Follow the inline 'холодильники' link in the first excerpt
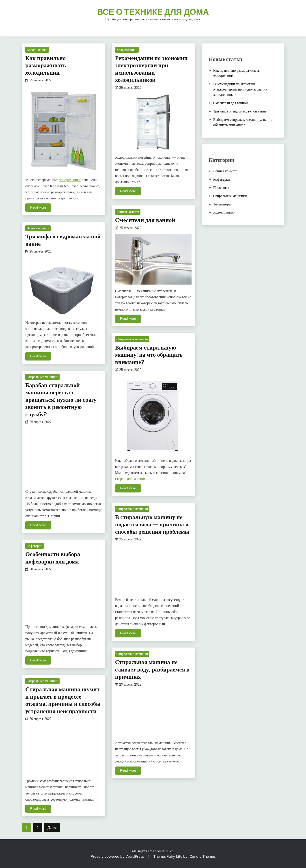 point(70,180)
